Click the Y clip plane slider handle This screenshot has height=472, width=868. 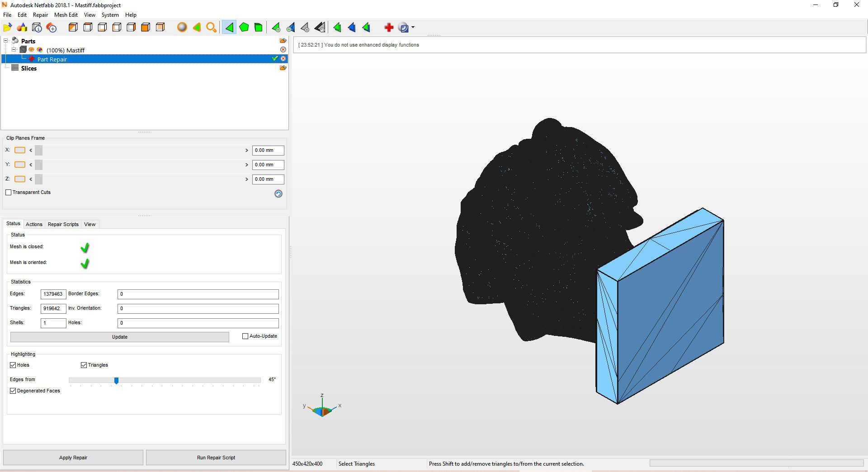point(38,165)
